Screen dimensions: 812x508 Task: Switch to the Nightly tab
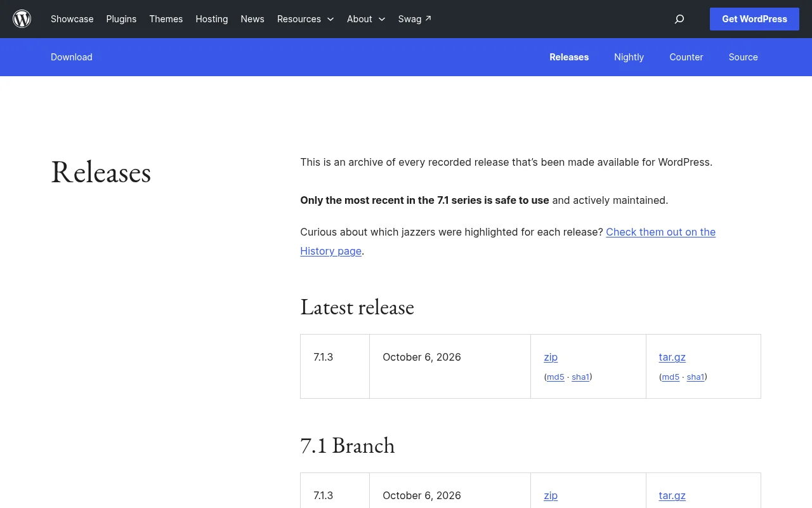pos(629,57)
